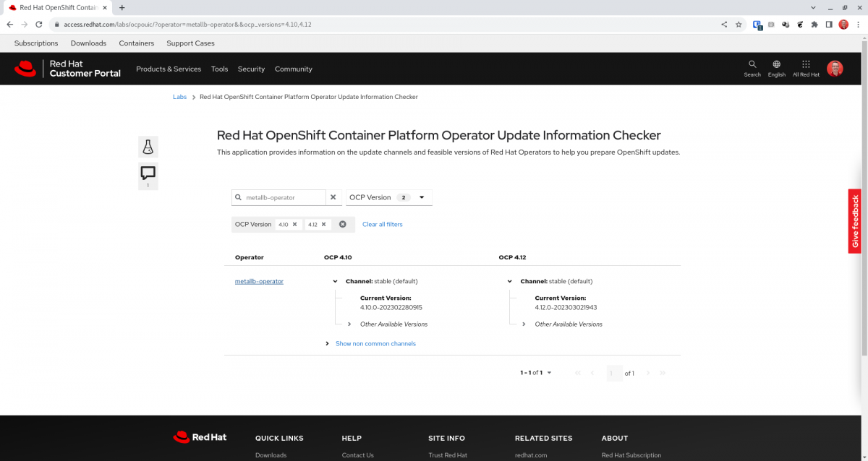Click the browser back arrow
Viewport: 868px width, 461px height.
coord(9,24)
